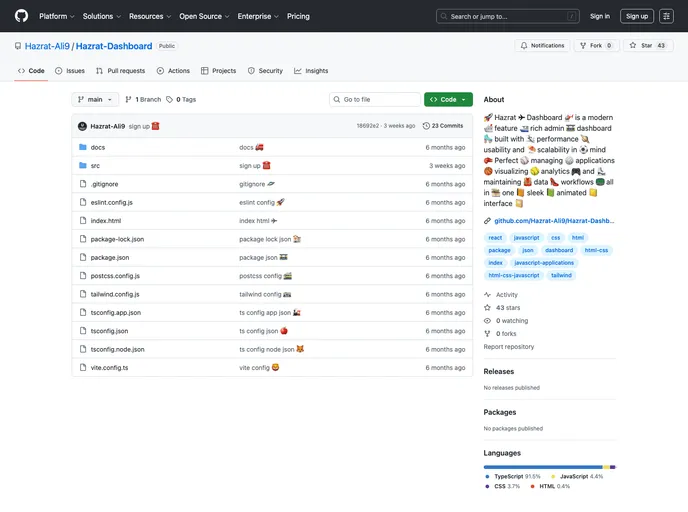Open postcss.config.js file
The width and height of the screenshot is (688, 512).
(x=115, y=276)
